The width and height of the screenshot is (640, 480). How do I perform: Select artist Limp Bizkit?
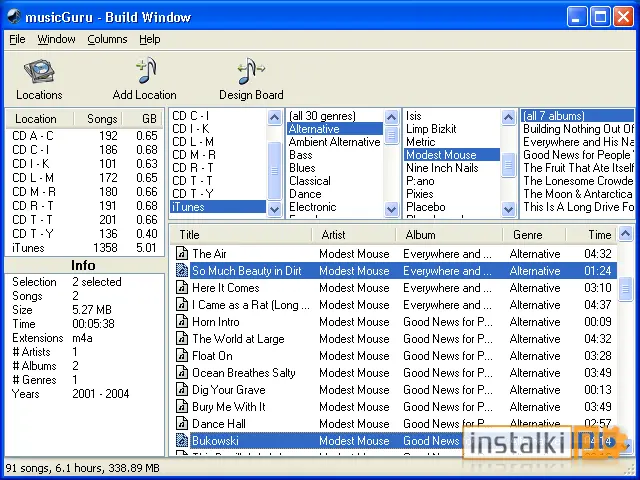452,129
